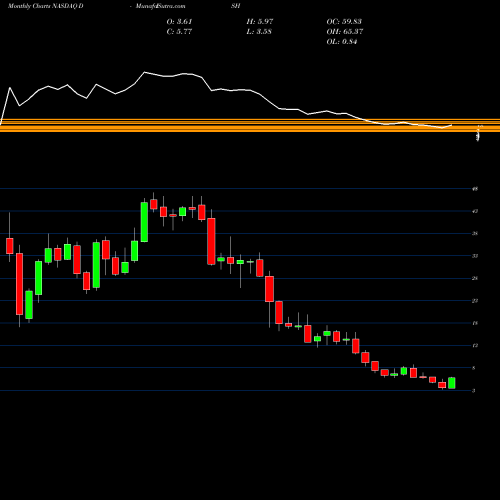Click the price axis label '18'
This screenshot has width=500, height=500.
pyautogui.click(x=475, y=323)
